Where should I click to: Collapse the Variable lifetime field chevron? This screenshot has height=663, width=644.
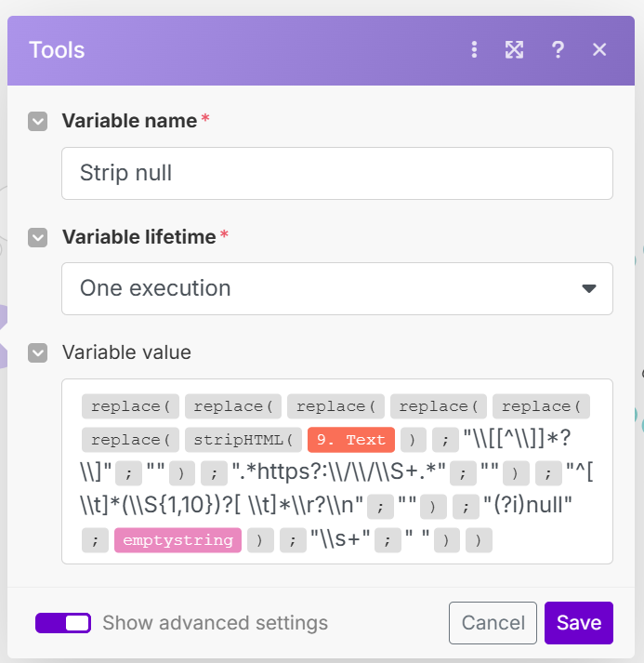click(x=37, y=237)
